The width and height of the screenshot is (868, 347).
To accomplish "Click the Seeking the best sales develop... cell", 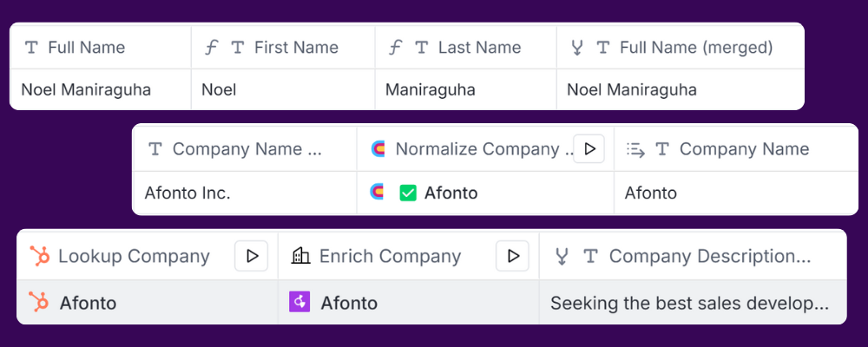I will [x=693, y=302].
